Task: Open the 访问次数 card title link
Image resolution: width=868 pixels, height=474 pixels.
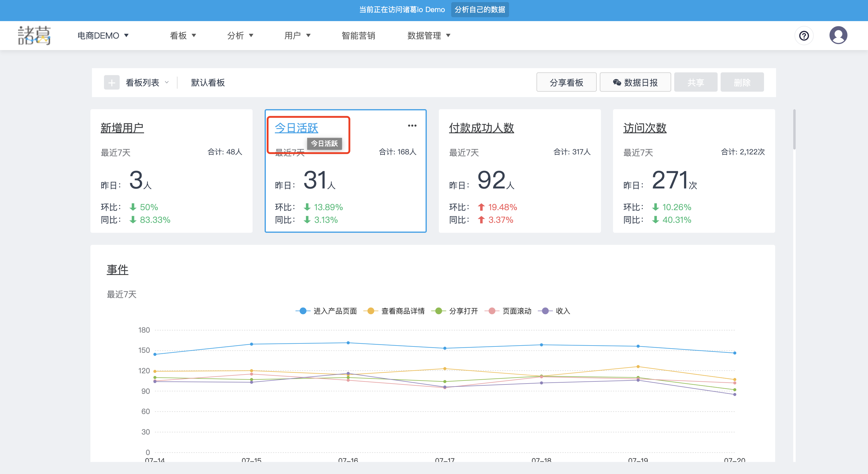Action: (645, 128)
